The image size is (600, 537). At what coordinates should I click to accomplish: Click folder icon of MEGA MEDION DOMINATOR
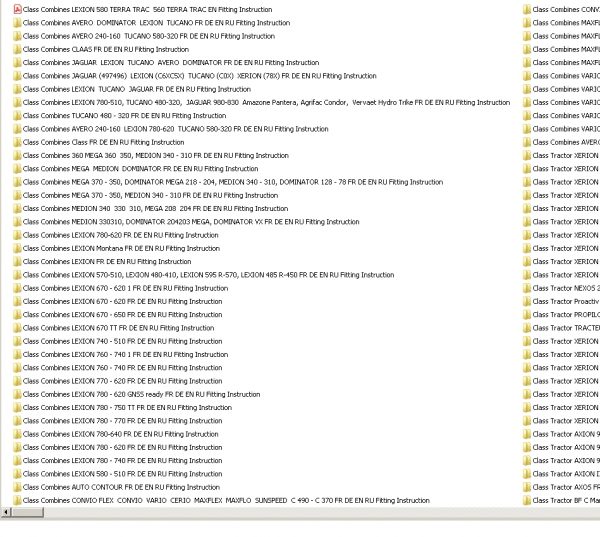point(17,169)
